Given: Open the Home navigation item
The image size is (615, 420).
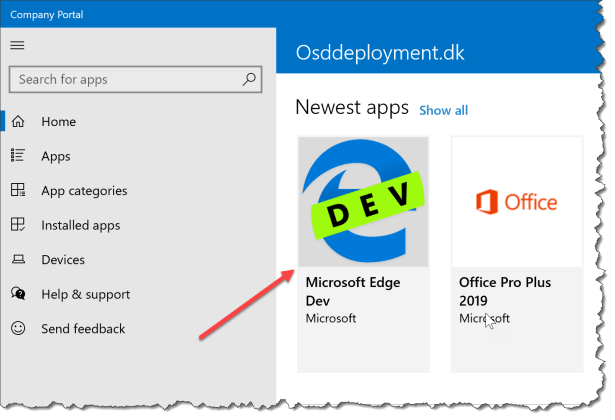Looking at the screenshot, I should [58, 122].
